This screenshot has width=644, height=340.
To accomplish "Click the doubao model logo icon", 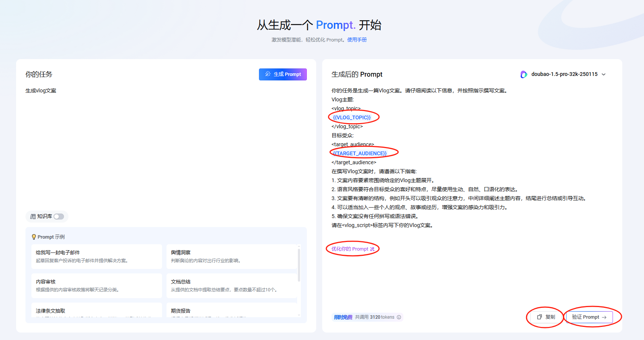I will (x=524, y=74).
